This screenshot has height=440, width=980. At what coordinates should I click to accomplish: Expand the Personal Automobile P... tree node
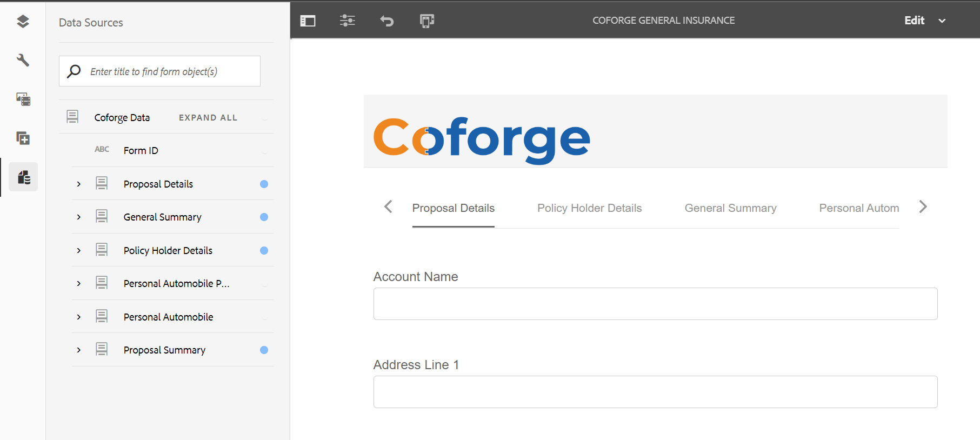point(79,284)
